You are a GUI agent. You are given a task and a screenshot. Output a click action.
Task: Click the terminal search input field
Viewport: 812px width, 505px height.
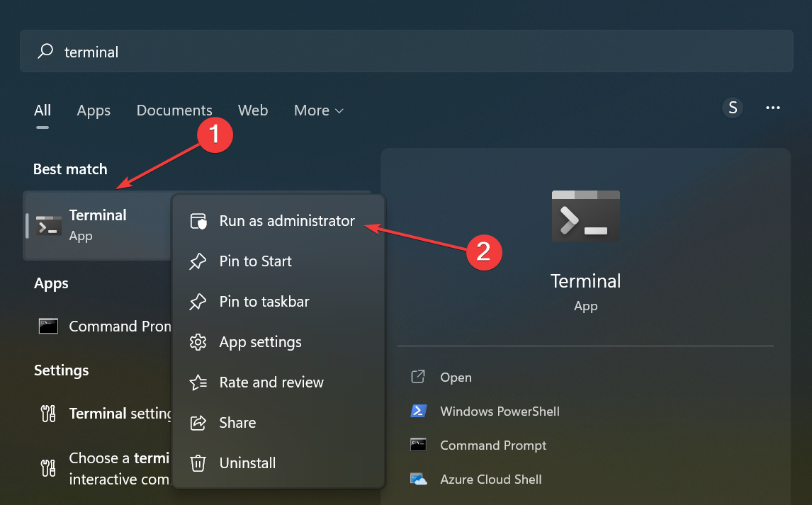[407, 51]
